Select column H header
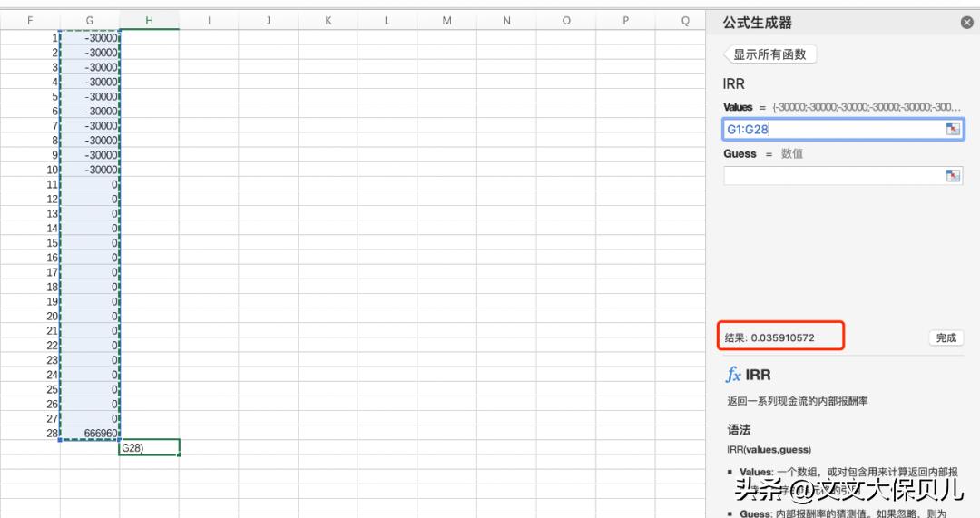This screenshot has width=980, height=518. pyautogui.click(x=149, y=21)
